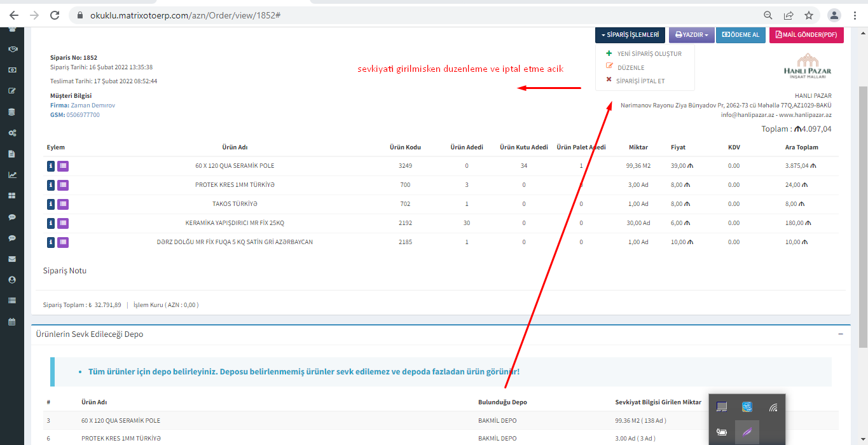Bookmark this page with the star icon
868x445 pixels.
[x=808, y=15]
